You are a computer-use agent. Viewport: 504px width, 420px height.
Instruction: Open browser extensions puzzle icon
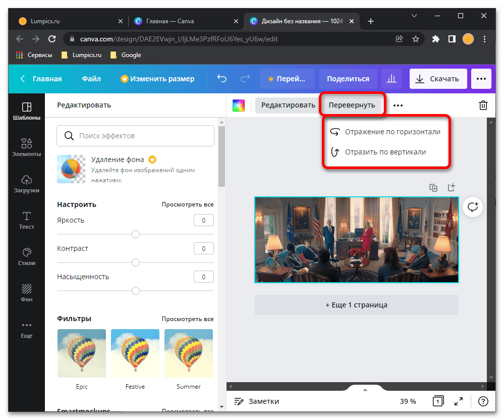click(435, 39)
